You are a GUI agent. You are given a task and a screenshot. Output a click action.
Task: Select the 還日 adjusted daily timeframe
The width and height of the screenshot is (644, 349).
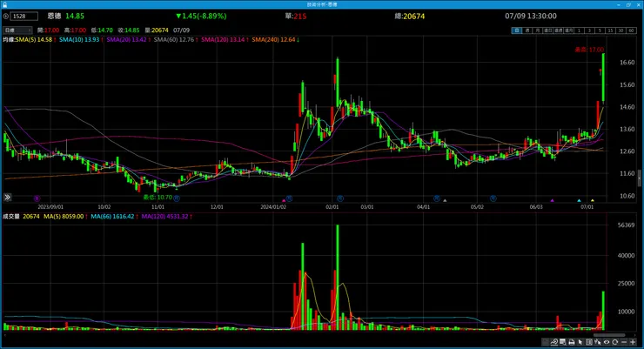(548, 30)
